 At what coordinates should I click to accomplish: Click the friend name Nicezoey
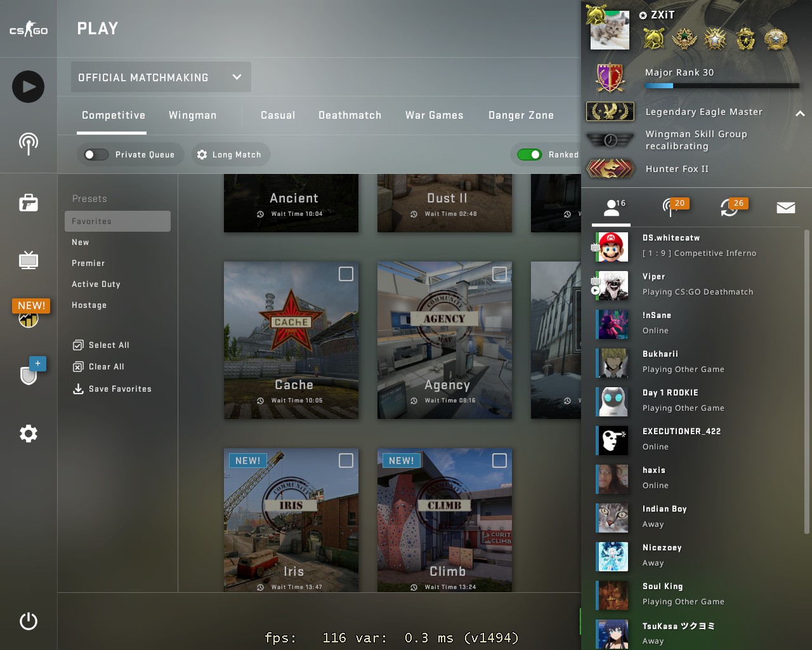[662, 548]
